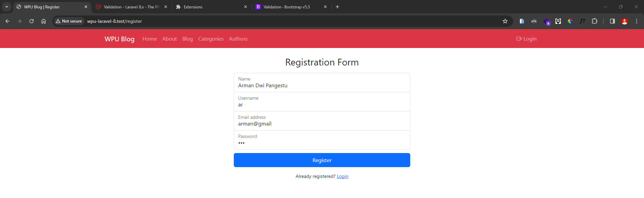644x198 pixels.
Task: Reload the page with refresh icon
Action: (x=32, y=21)
